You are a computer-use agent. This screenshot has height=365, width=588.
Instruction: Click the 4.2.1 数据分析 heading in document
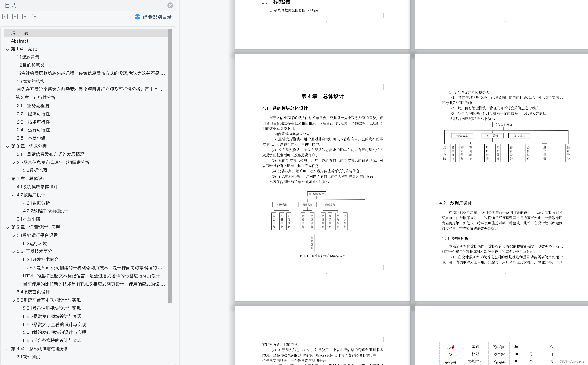(455, 239)
